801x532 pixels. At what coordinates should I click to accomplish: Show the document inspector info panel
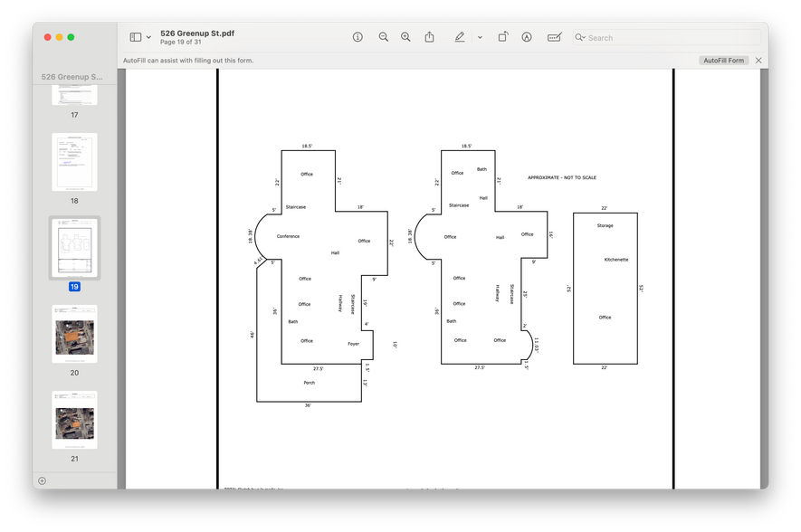[x=358, y=37]
